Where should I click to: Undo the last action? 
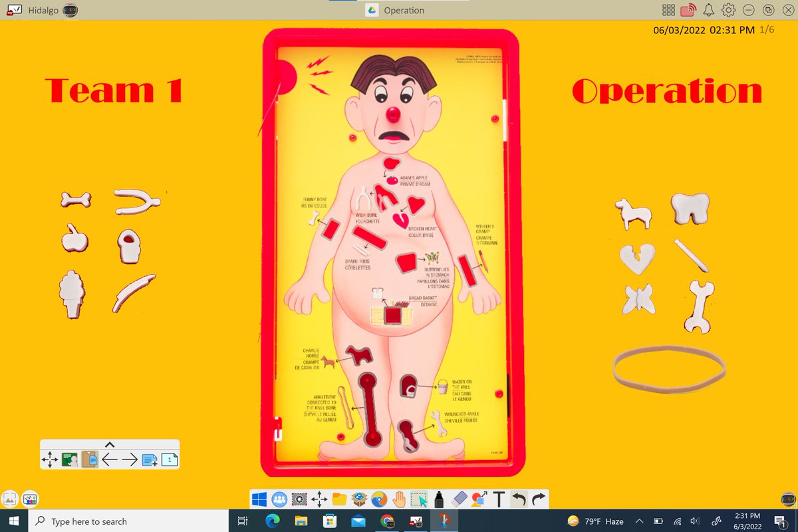point(519,499)
